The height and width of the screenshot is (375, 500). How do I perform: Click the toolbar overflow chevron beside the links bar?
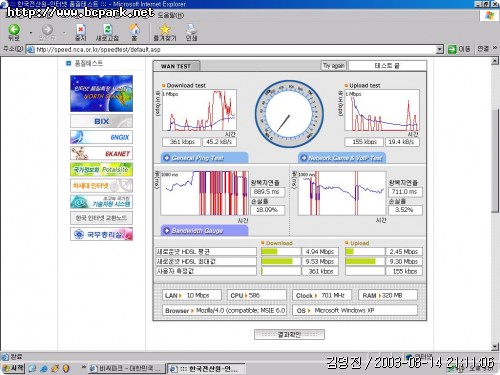(495, 49)
